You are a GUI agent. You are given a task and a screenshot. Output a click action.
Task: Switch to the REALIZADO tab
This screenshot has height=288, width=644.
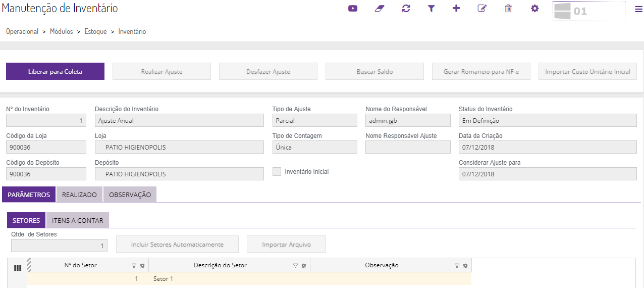click(79, 195)
